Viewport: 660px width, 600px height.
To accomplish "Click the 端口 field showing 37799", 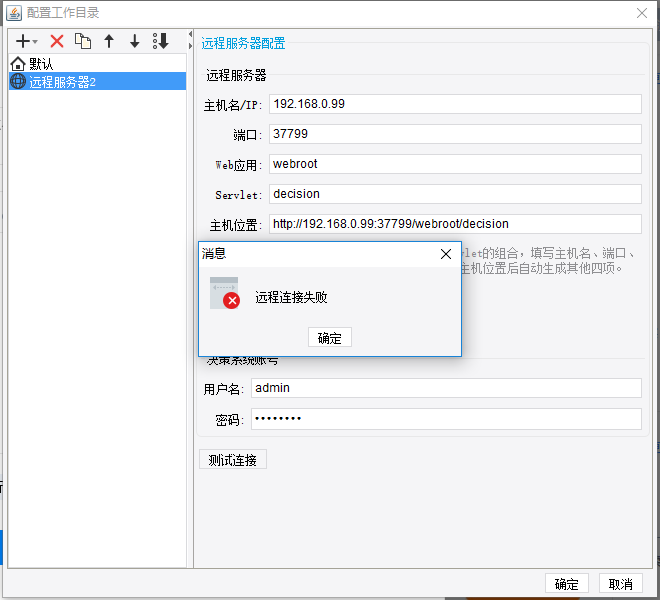I will (x=455, y=134).
